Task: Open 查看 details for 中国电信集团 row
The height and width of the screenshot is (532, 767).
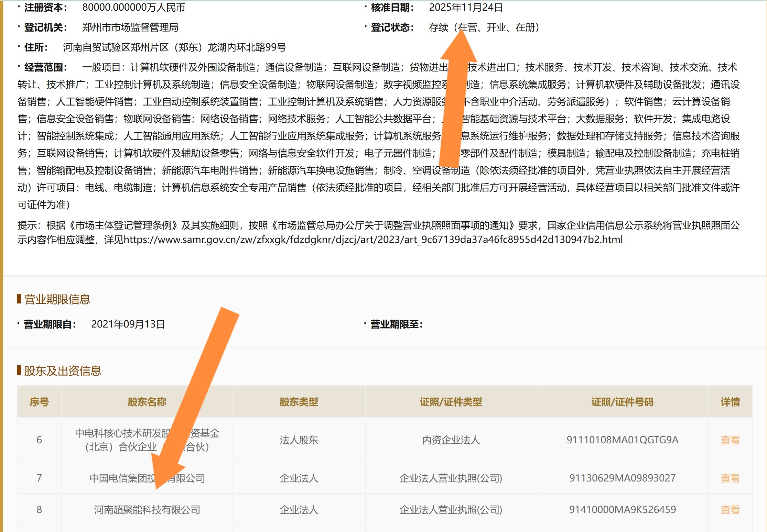Action: pos(730,478)
